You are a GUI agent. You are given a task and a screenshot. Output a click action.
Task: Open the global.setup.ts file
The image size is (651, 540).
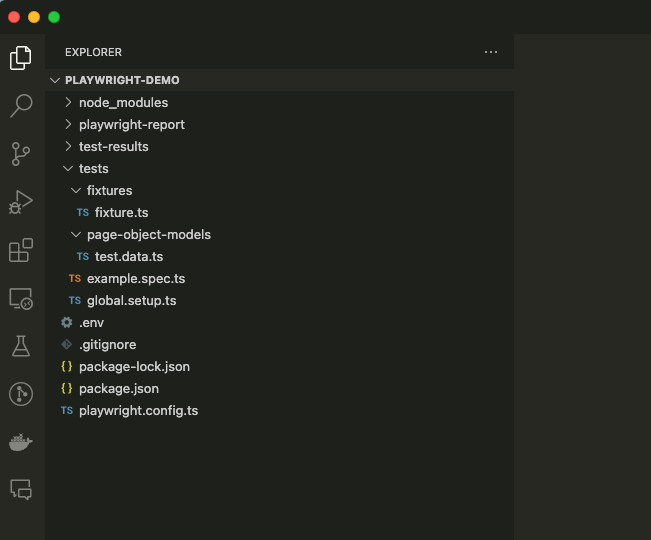[132, 301]
